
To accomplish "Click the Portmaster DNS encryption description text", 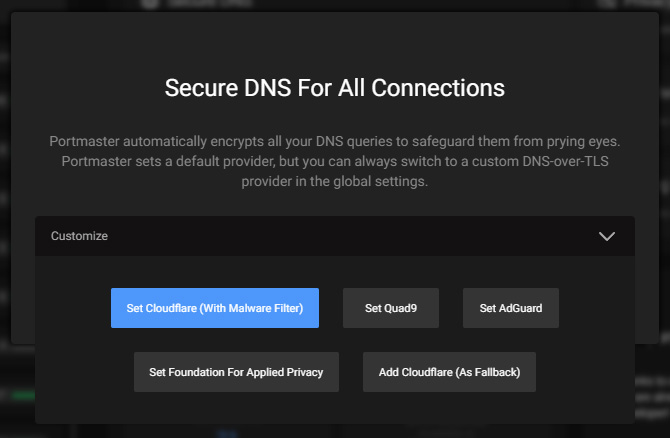I will (x=335, y=161).
